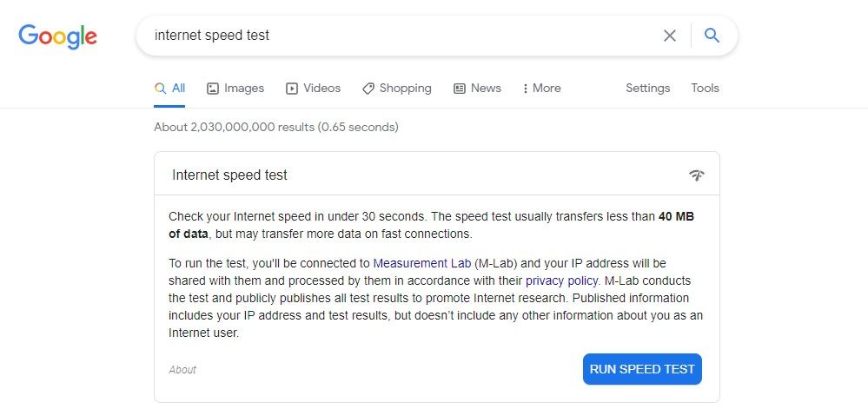868x409 pixels.
Task: Click the Google logo
Action: [57, 36]
